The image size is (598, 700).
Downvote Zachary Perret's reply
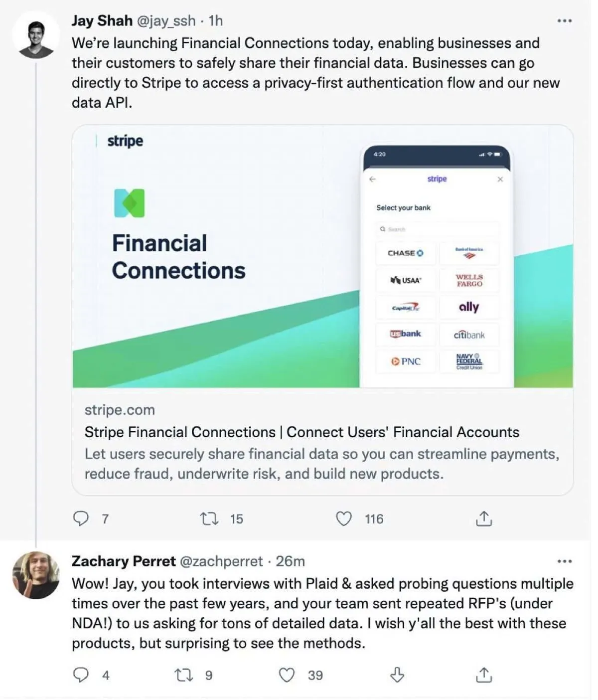(x=397, y=675)
